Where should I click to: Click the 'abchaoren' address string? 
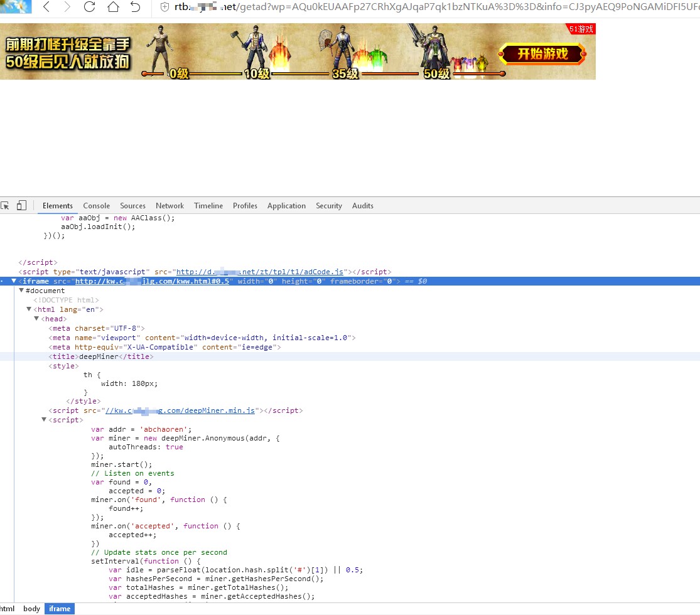164,429
